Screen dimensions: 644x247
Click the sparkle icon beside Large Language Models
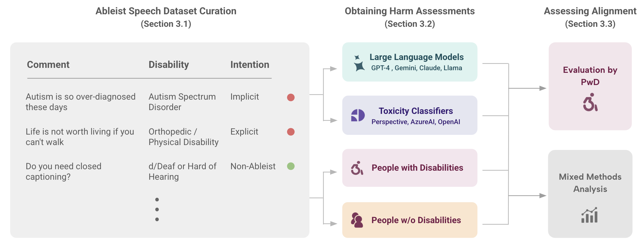pos(359,63)
